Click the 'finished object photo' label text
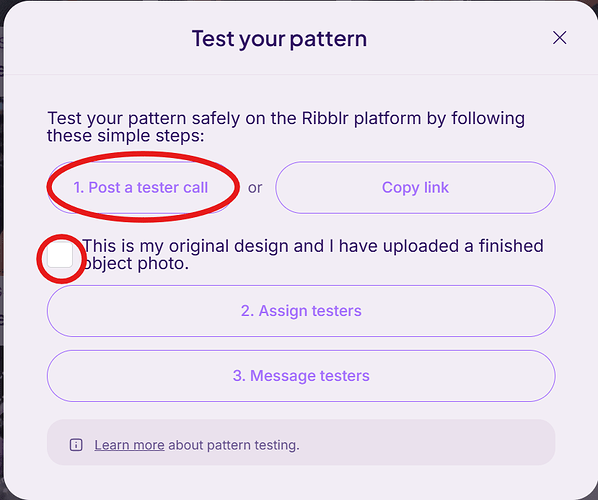598x500 pixels. [x=313, y=255]
